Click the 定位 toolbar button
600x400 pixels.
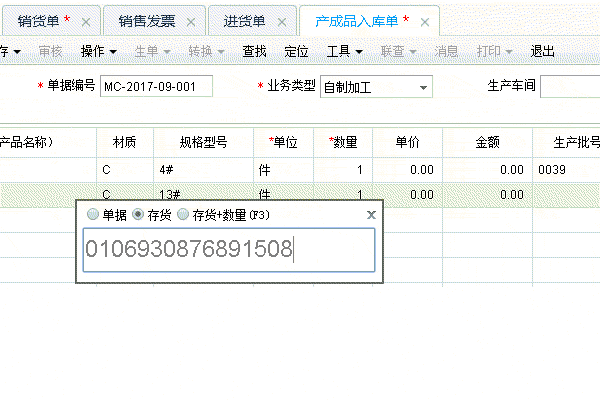tap(296, 50)
